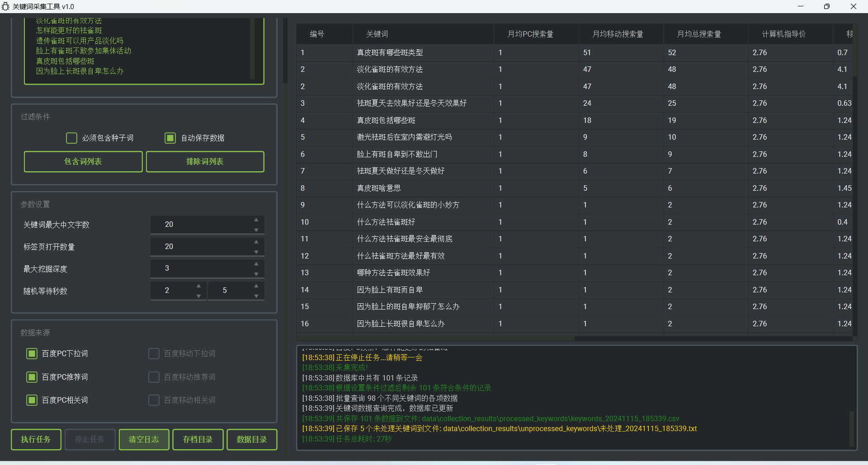This screenshot has height=465, width=868.
Task: Select row 真皮斑啥意思
Action: click(x=574, y=188)
